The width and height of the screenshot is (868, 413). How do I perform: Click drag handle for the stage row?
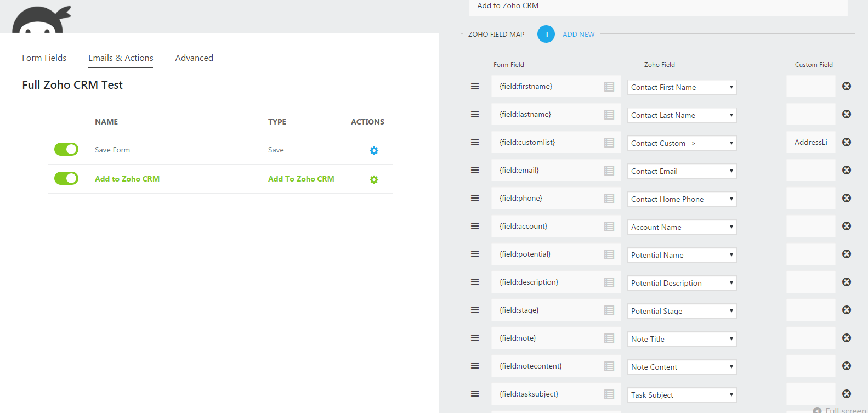pyautogui.click(x=475, y=310)
